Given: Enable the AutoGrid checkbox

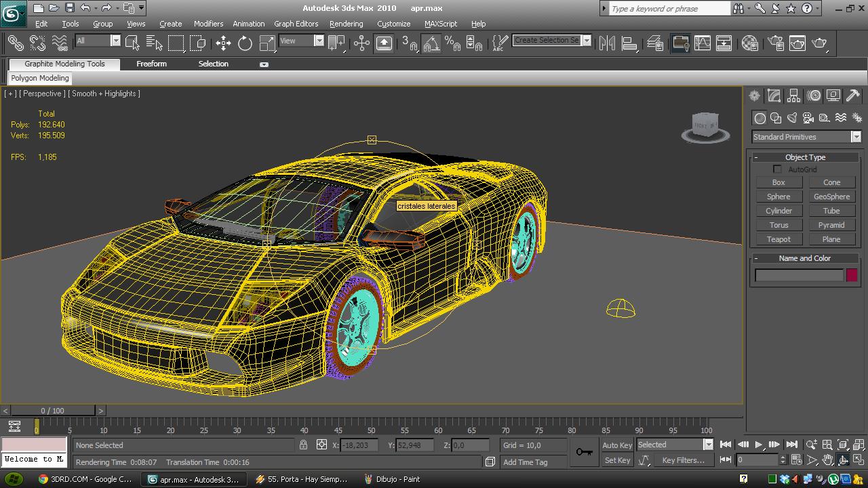Looking at the screenshot, I should 777,169.
